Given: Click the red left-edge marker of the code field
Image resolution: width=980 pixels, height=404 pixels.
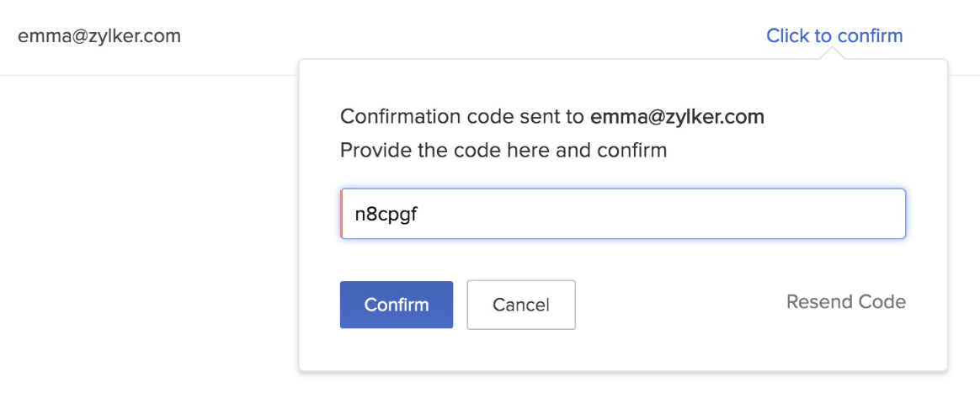Looking at the screenshot, I should click(342, 214).
